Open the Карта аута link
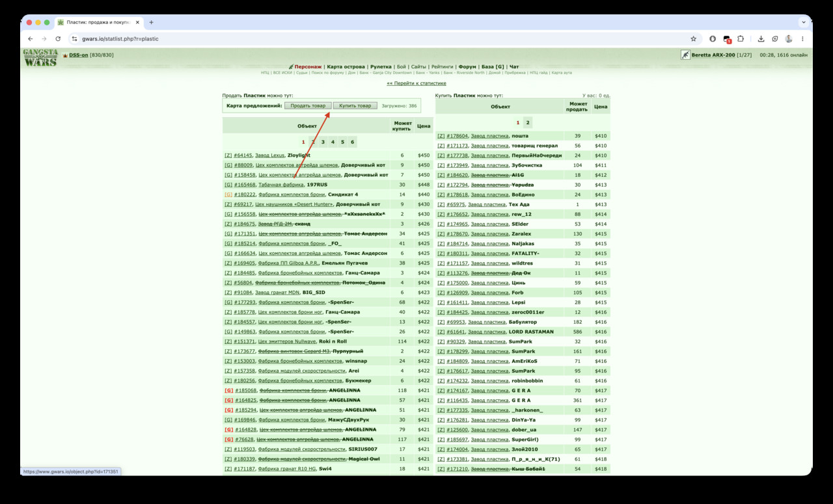Image resolution: width=833 pixels, height=504 pixels. 562,73
